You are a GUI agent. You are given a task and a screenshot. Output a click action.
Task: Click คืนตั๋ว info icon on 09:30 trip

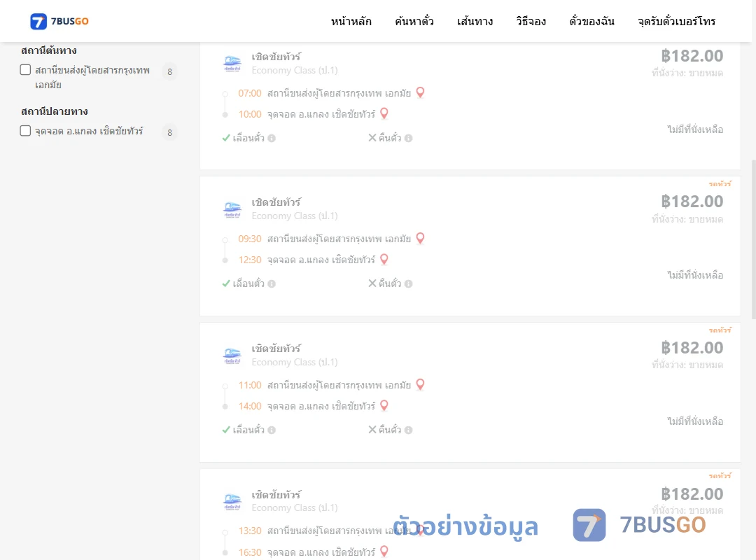(408, 284)
